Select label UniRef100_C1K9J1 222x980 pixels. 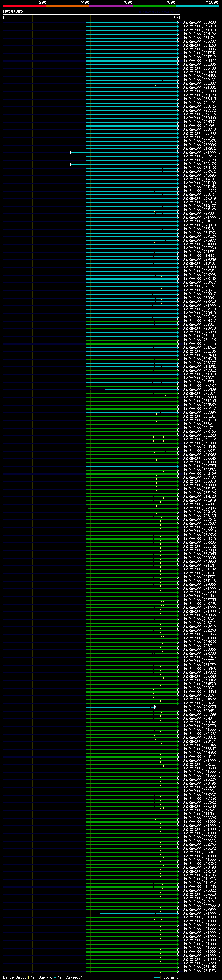pos(199,148)
